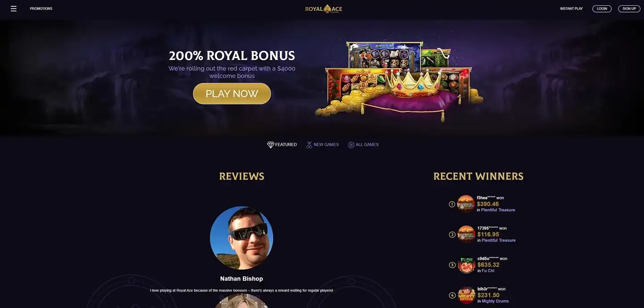The height and width of the screenshot is (308, 644).
Task: Click the New Games cherry icon
Action: coord(309,145)
